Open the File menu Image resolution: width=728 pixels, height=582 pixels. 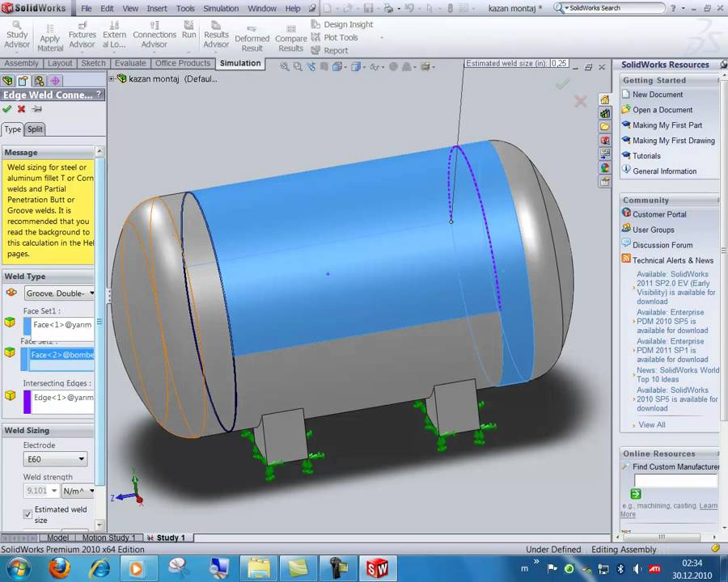pos(87,8)
